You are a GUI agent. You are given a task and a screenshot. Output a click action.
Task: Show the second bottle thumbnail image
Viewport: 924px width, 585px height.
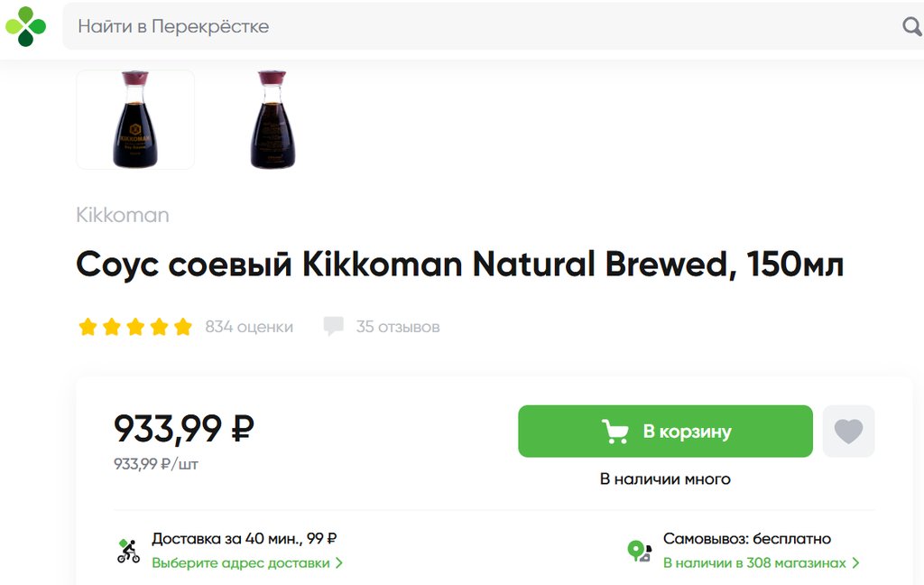[x=272, y=119]
